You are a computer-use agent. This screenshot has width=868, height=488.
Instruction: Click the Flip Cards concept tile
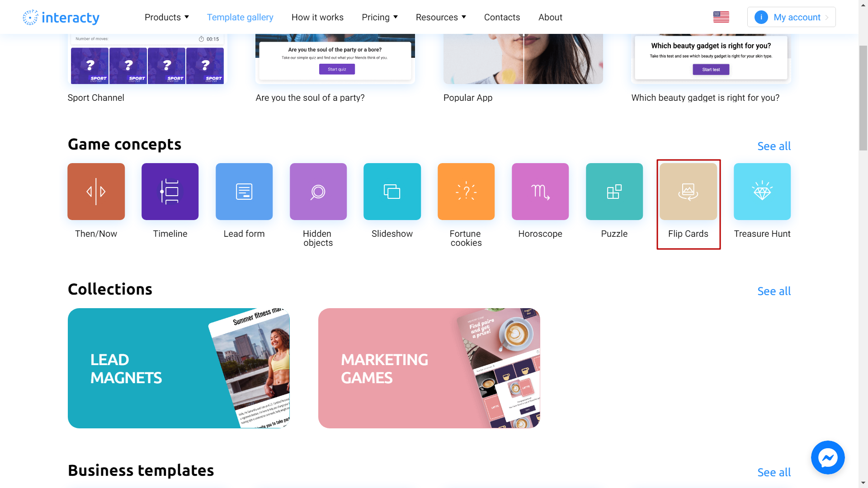click(x=688, y=192)
